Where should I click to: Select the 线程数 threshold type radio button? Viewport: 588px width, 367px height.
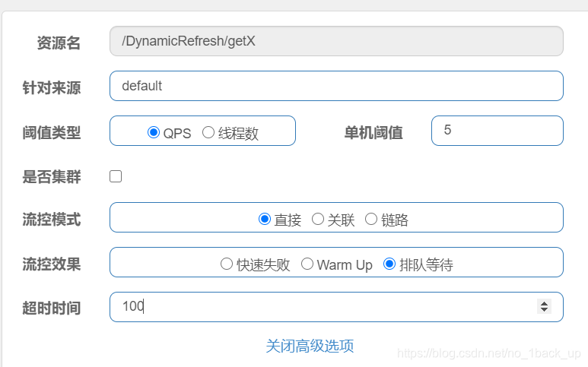click(x=208, y=132)
